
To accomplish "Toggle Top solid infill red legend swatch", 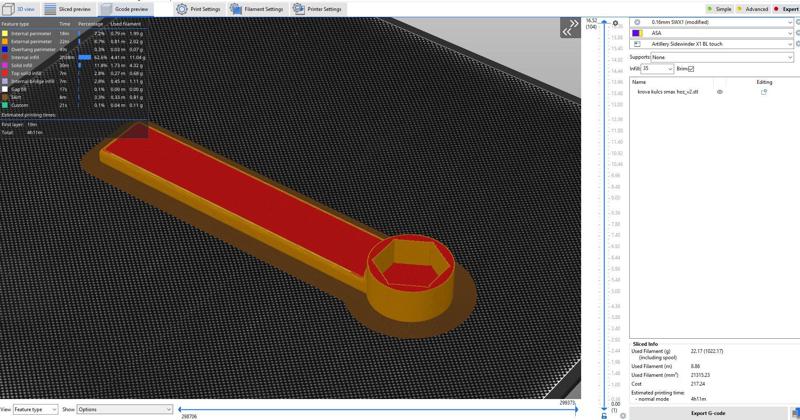I will point(5,73).
